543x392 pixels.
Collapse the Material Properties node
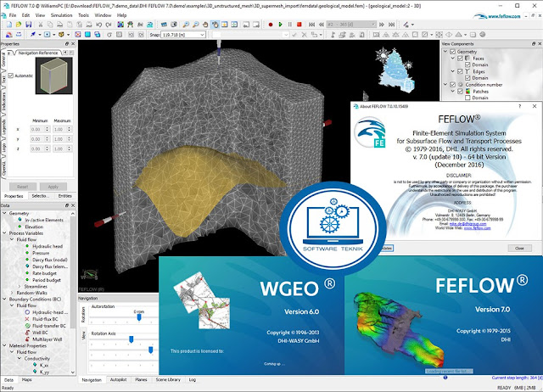click(4, 345)
